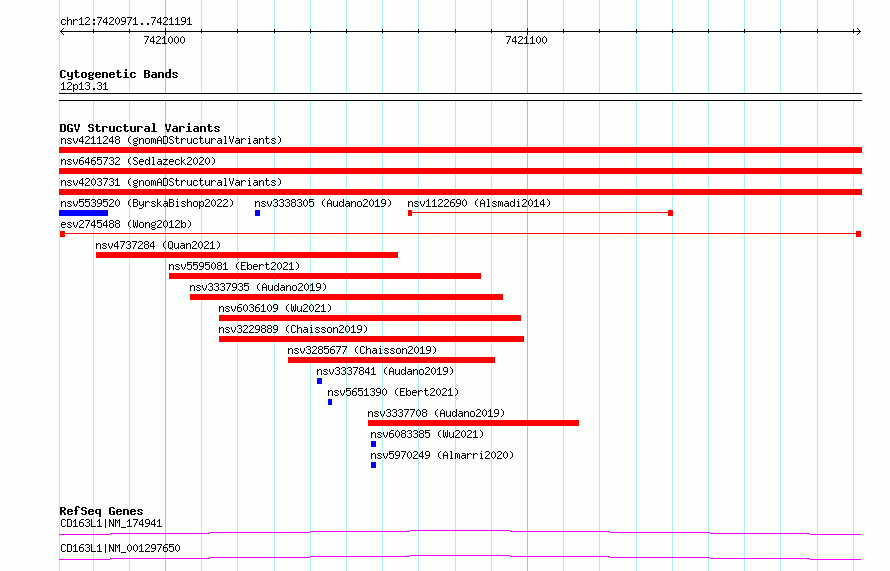
Task: Click the blue marker under nsv5651390
Action: (x=330, y=402)
